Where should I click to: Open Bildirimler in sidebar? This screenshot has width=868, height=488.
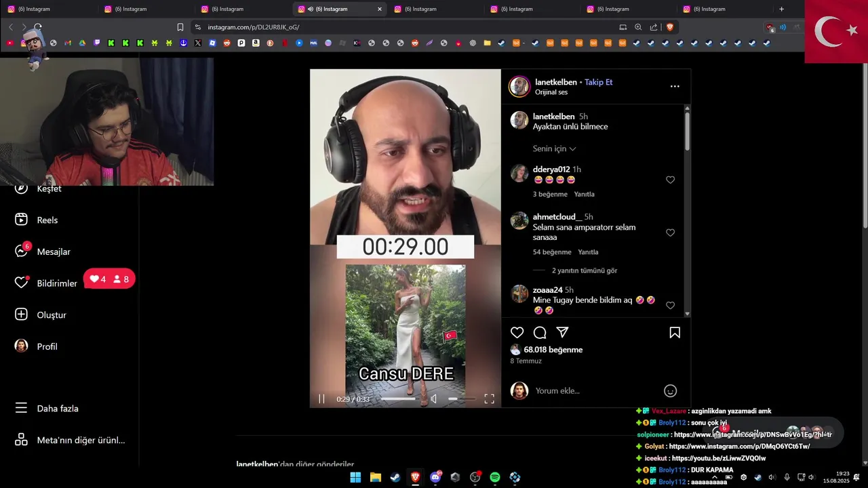point(46,283)
